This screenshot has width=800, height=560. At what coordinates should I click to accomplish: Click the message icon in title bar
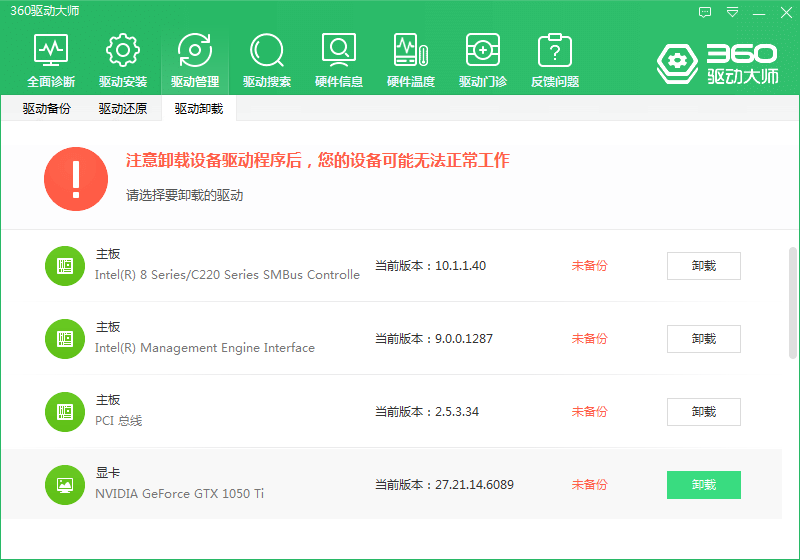tap(705, 12)
